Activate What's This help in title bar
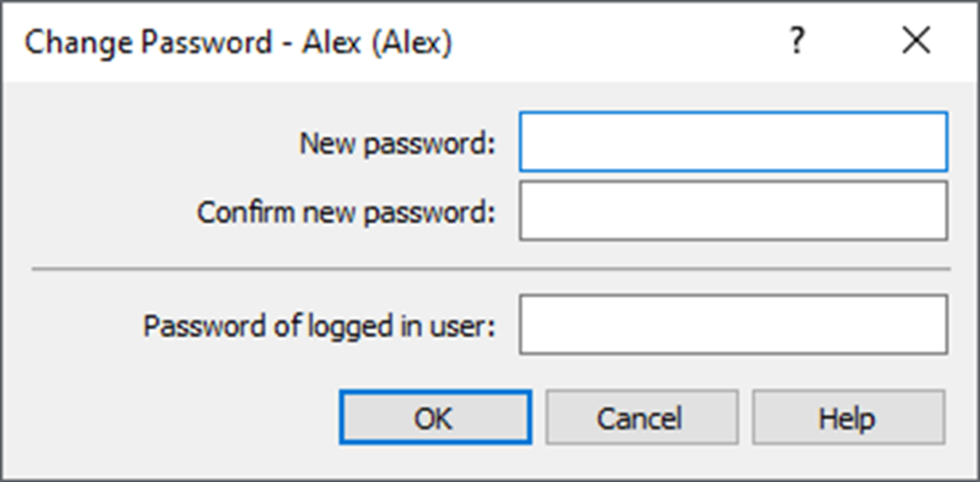Viewport: 980px width, 482px height. pyautogui.click(x=796, y=42)
